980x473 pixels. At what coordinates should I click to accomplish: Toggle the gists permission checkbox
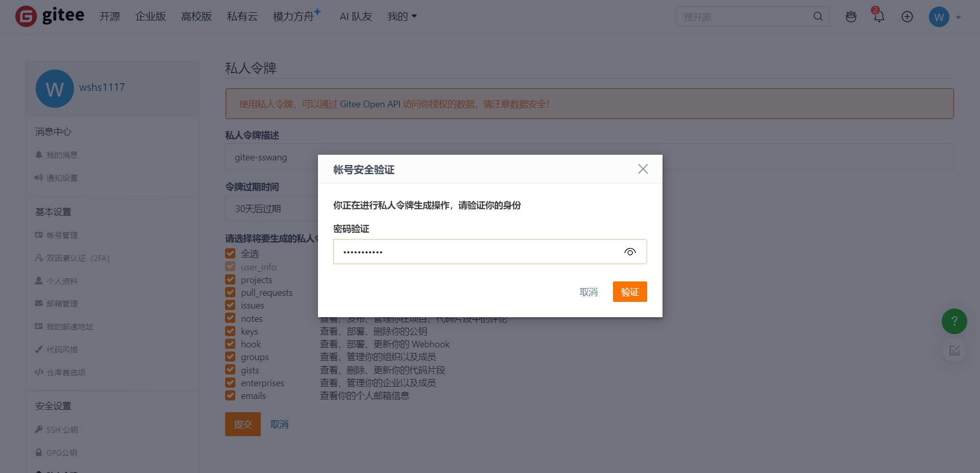point(230,370)
